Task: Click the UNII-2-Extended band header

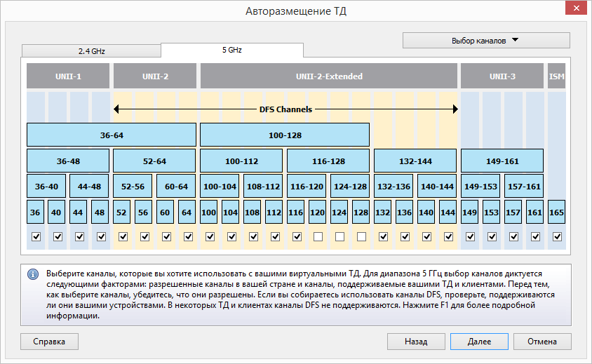Action: pyautogui.click(x=329, y=76)
